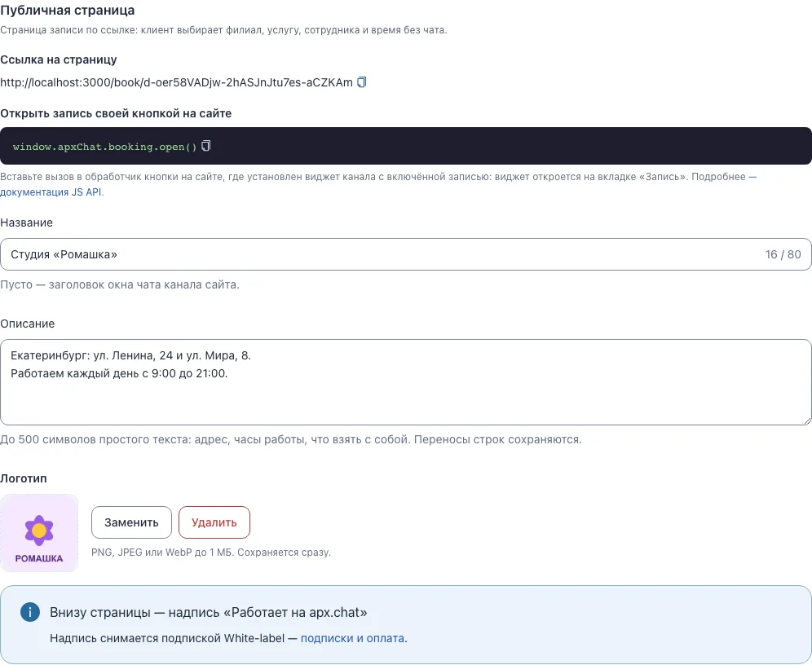The width and height of the screenshot is (812, 665).
Task: Click the Открыть запись своей кнопкой heading
Action: click(116, 113)
